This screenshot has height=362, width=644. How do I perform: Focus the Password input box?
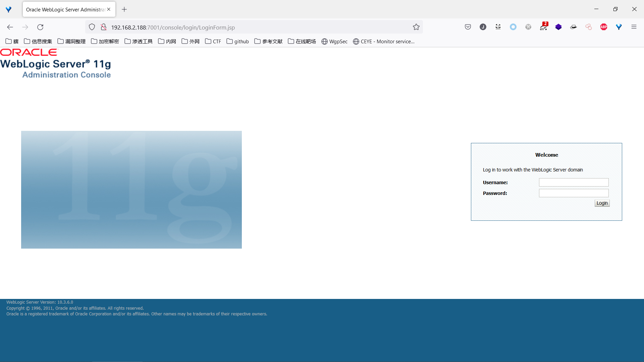coord(574,193)
